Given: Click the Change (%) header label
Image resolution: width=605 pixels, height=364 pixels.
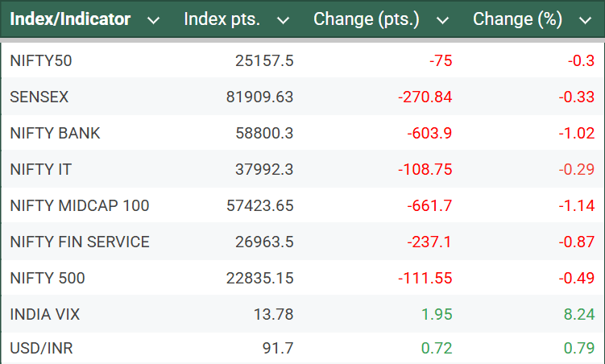Looking at the screenshot, I should pos(517,19).
